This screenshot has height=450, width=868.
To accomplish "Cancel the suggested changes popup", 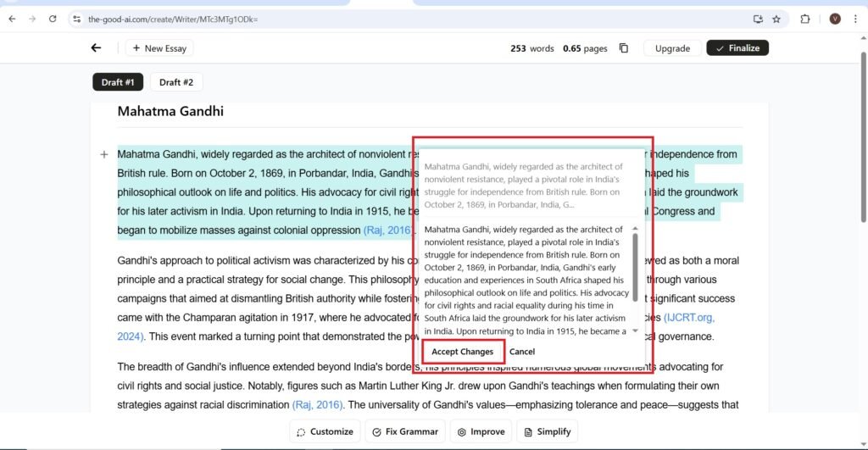I will (x=522, y=352).
